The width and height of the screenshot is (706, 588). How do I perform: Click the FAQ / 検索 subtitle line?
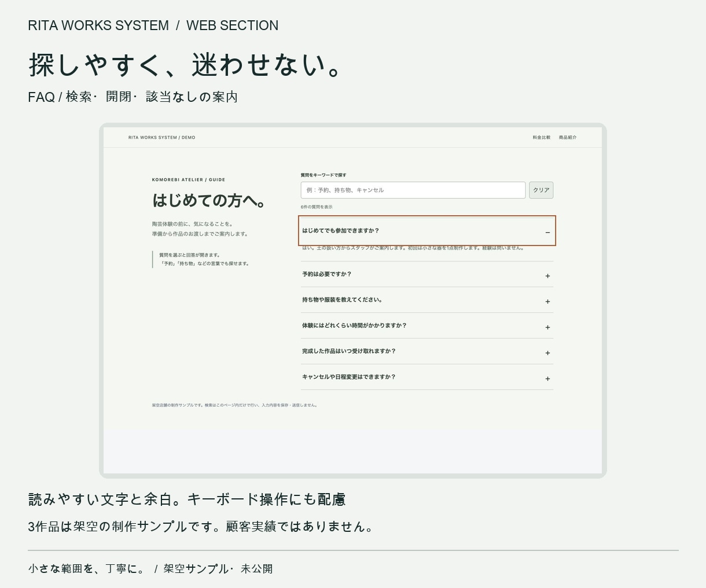[x=133, y=97]
